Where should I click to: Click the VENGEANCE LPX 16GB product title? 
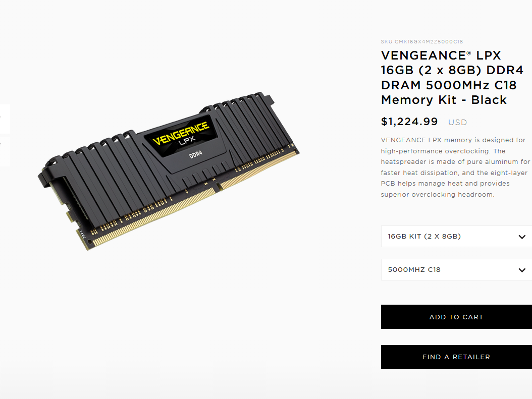(452, 77)
